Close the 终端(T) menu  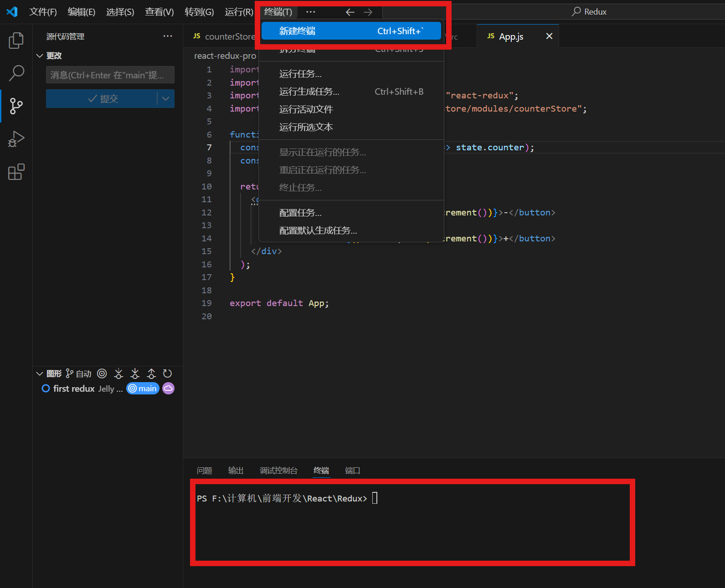point(278,12)
